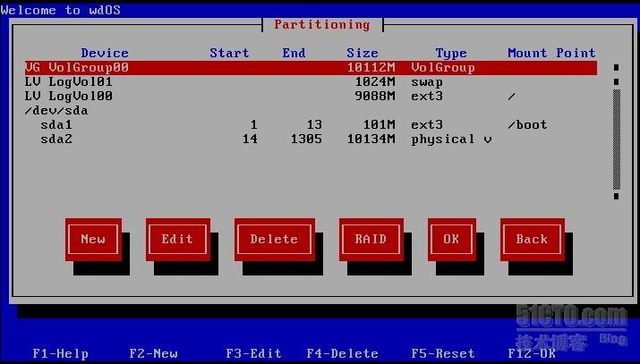Click the 9088M size value
This screenshot has width=640, height=364.
375,97
